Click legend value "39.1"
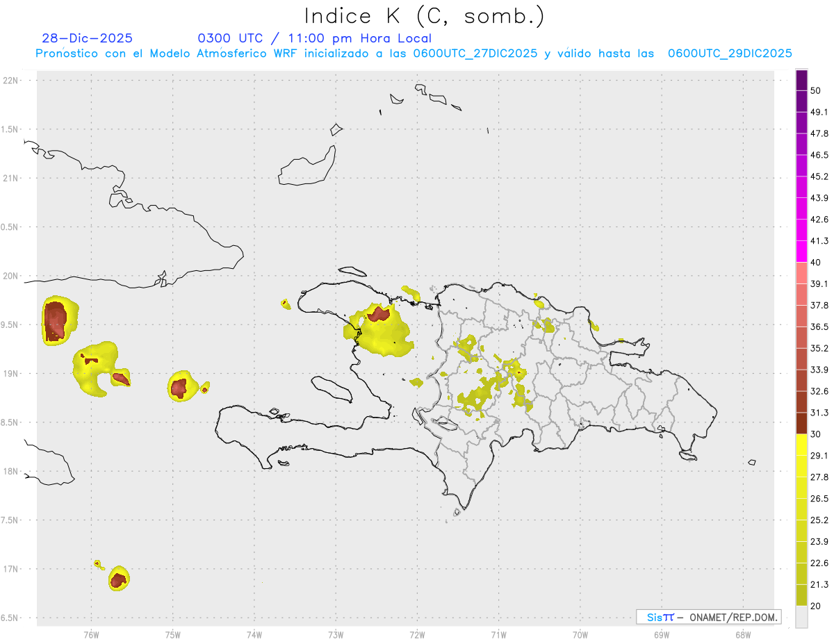Image resolution: width=834 pixels, height=644 pixels. [x=819, y=284]
